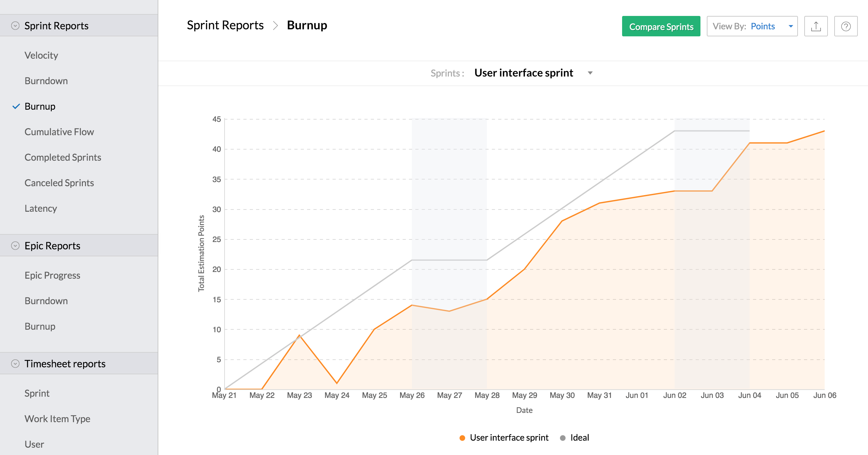The height and width of the screenshot is (455, 868).
Task: Open the View By Points dropdown
Action: point(752,26)
